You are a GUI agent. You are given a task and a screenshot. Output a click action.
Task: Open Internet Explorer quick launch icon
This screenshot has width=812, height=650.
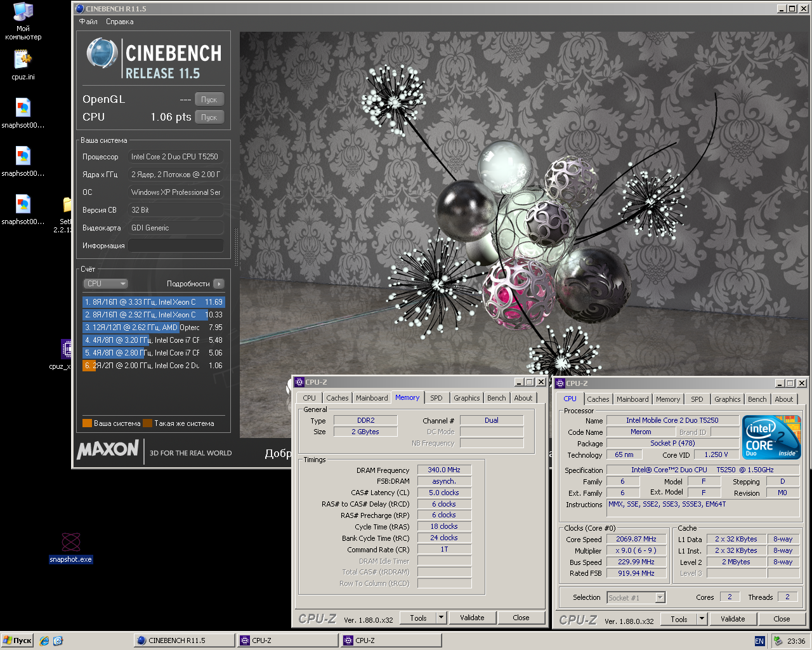tap(44, 640)
